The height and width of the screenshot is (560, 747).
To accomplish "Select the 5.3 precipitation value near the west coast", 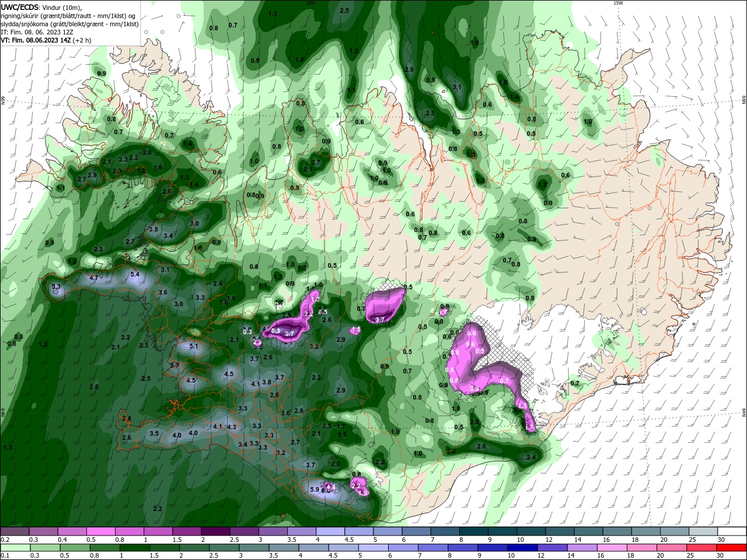I will point(56,286).
